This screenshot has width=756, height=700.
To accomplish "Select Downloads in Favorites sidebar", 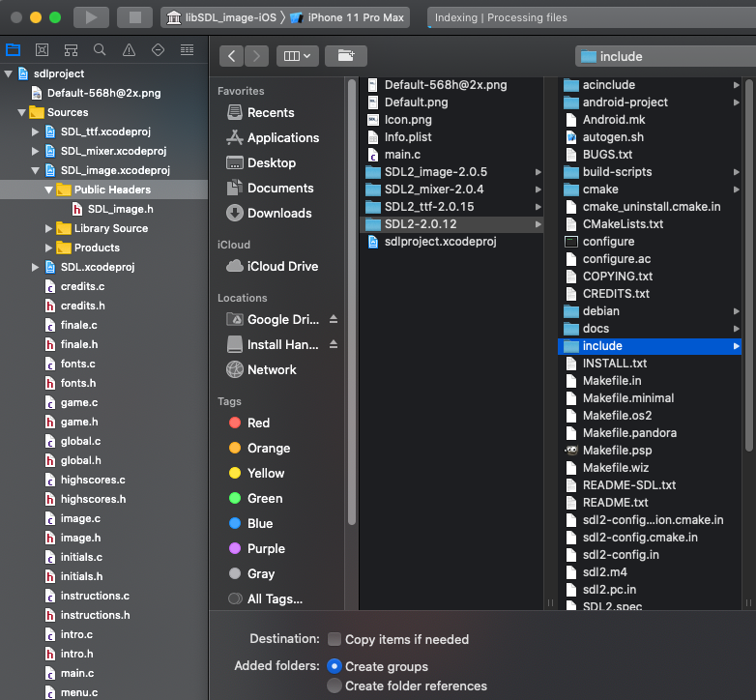I will coord(269,213).
